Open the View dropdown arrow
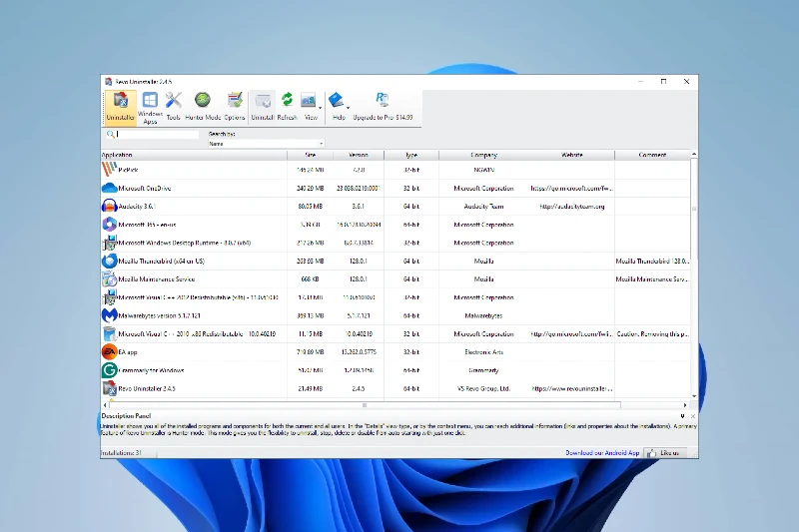This screenshot has width=799, height=532. 320,108
